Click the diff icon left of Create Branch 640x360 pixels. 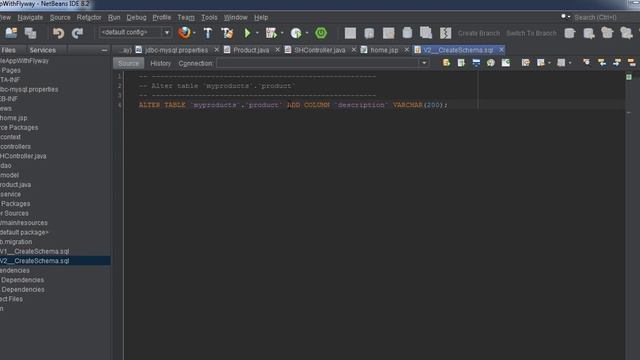point(445,33)
